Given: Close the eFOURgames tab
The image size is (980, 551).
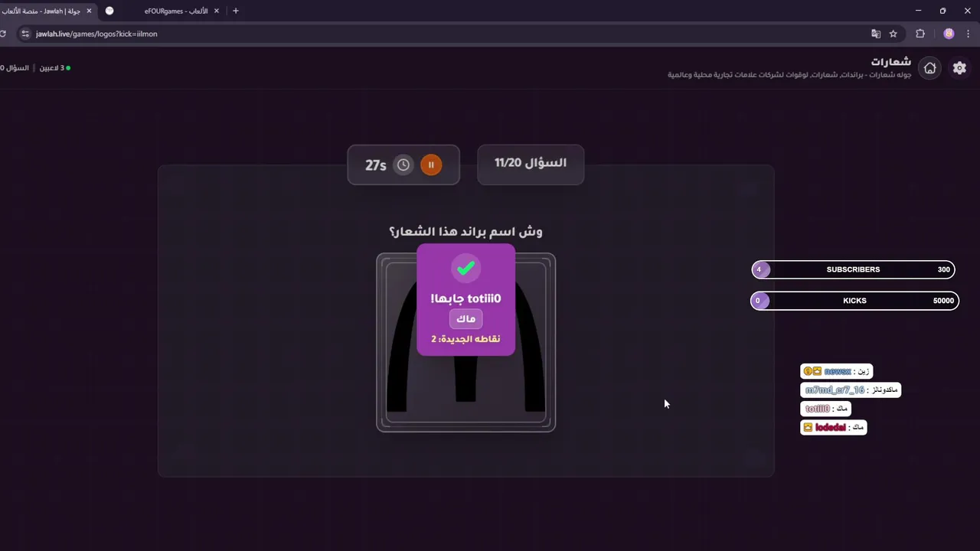Looking at the screenshot, I should pos(216,11).
